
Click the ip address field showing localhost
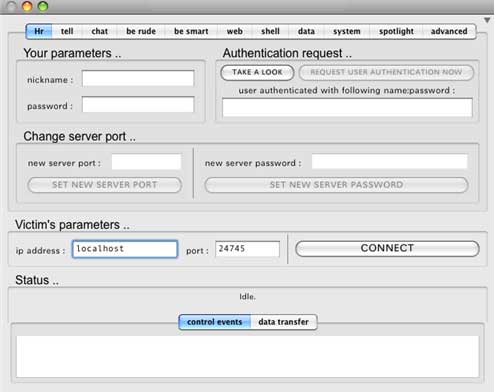125,249
